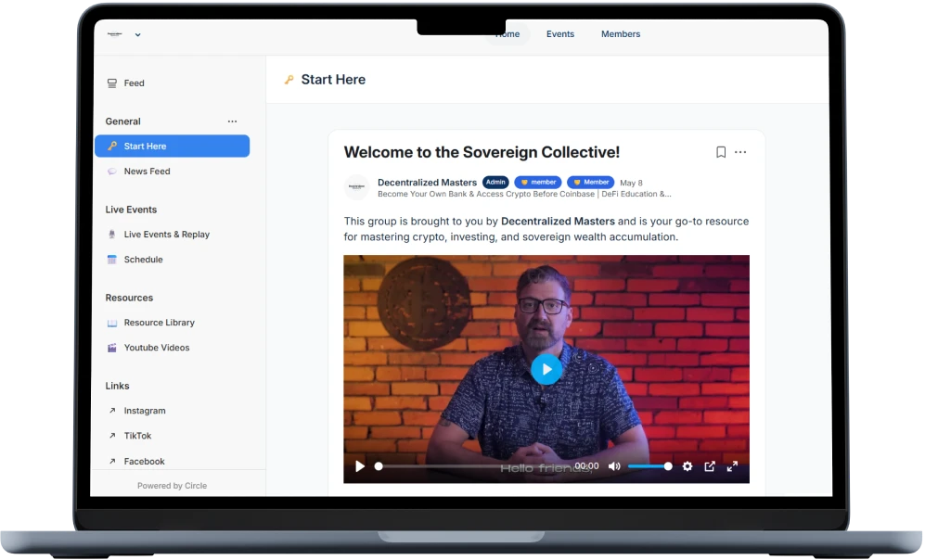Open the General section options menu
The image size is (925, 560).
[233, 121]
